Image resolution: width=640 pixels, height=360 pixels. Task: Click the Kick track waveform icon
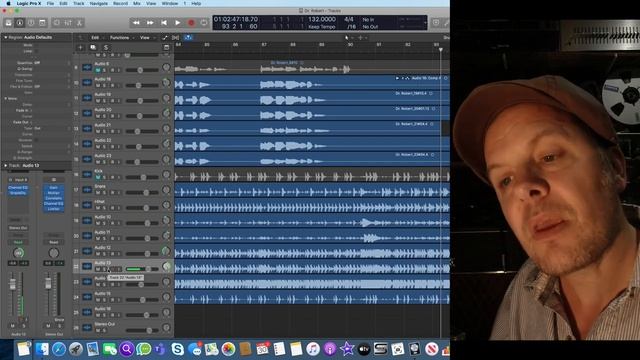click(x=87, y=175)
